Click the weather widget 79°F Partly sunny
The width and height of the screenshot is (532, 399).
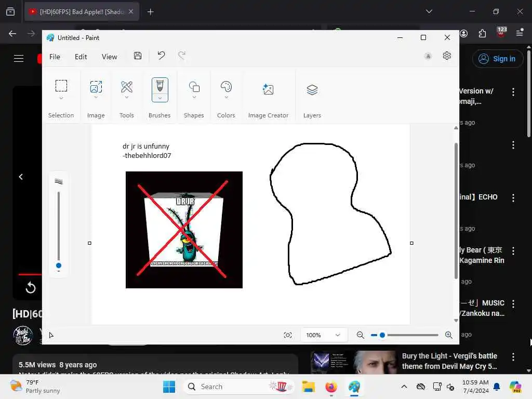pos(35,387)
